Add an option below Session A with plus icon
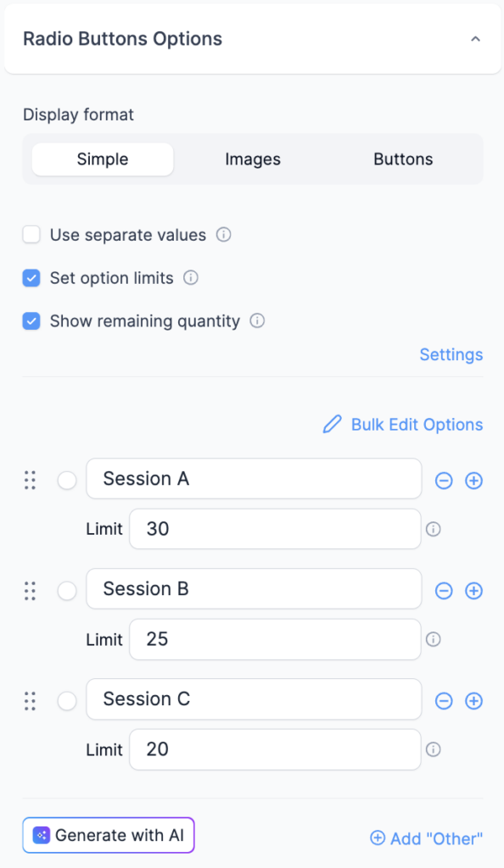The height and width of the screenshot is (868, 504). 473,480
